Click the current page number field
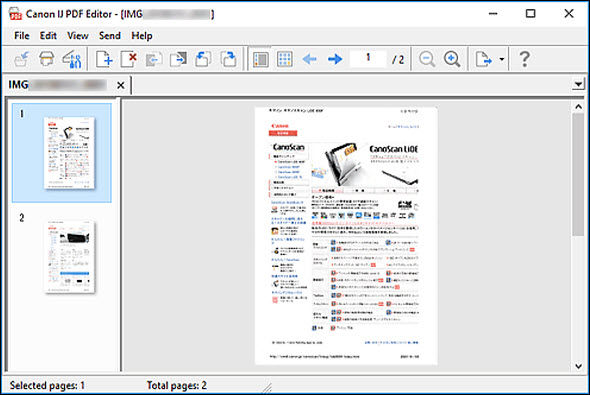Image resolution: width=590 pixels, height=395 pixels. coord(368,59)
